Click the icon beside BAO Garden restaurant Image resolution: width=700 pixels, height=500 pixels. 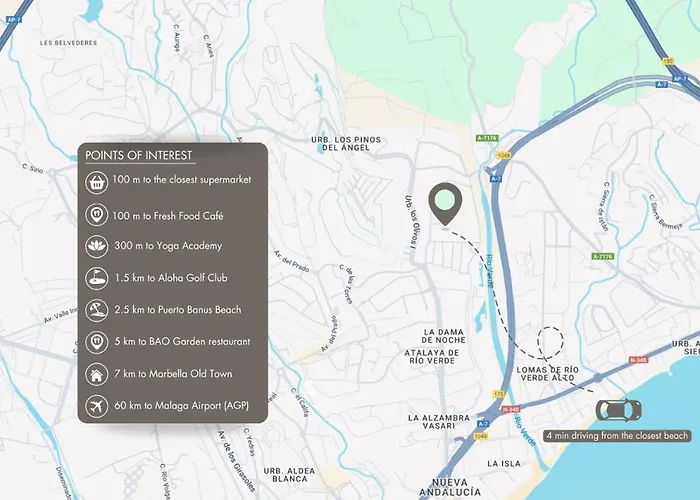(97, 341)
